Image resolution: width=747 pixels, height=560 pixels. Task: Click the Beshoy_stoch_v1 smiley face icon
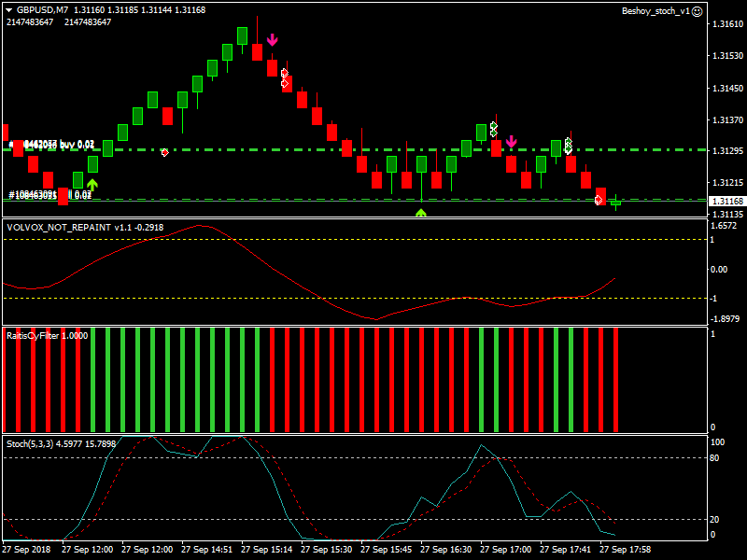[697, 11]
